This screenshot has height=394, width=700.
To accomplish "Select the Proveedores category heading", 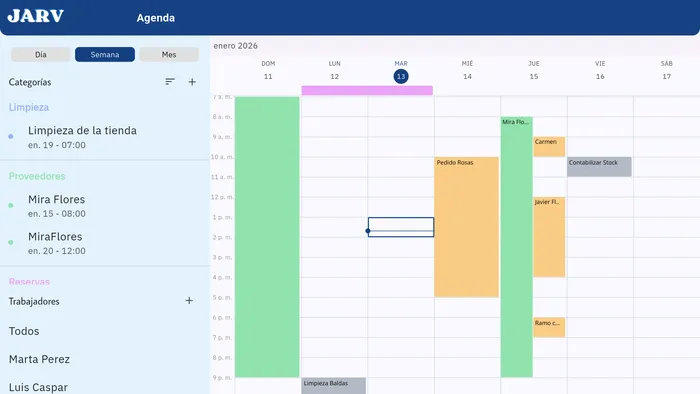I will (37, 176).
